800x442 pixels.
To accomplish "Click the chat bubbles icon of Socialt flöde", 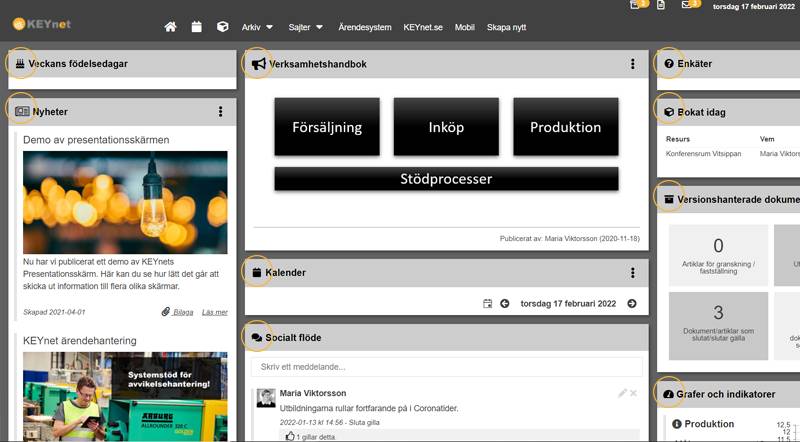I will [257, 337].
